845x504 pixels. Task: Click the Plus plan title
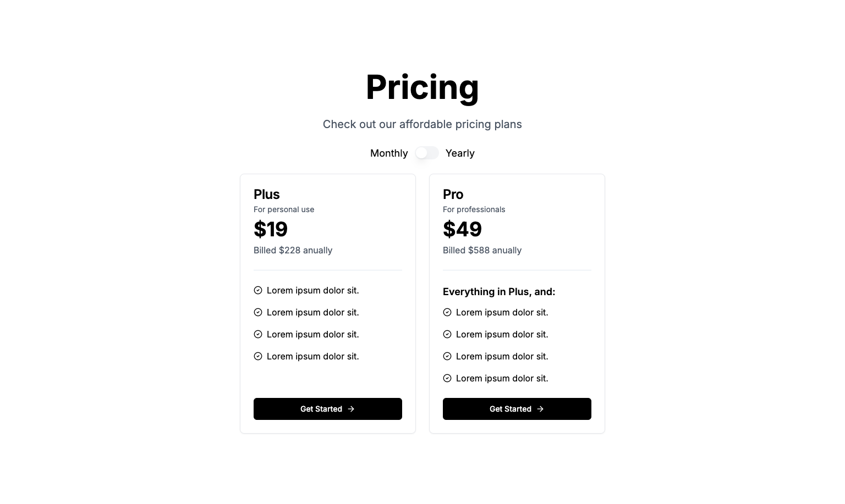pos(267,194)
